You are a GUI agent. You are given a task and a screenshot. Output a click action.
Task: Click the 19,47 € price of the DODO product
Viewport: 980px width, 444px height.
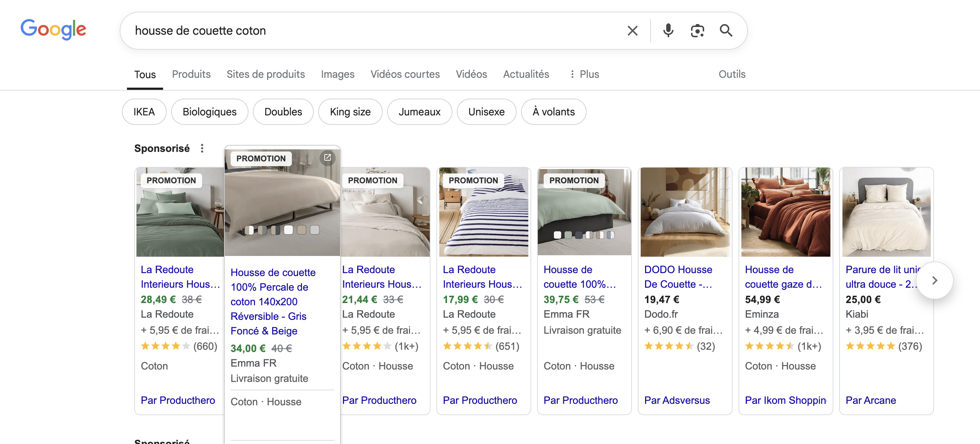(x=661, y=299)
